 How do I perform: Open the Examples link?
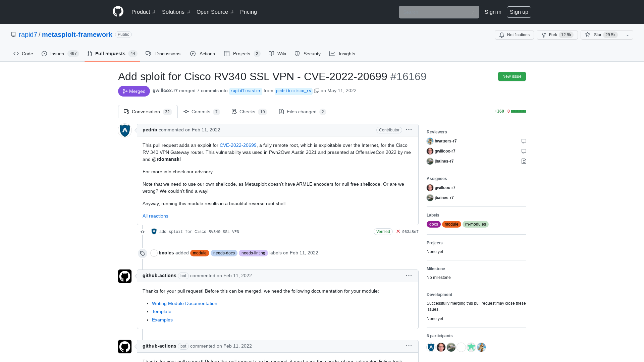click(x=162, y=320)
